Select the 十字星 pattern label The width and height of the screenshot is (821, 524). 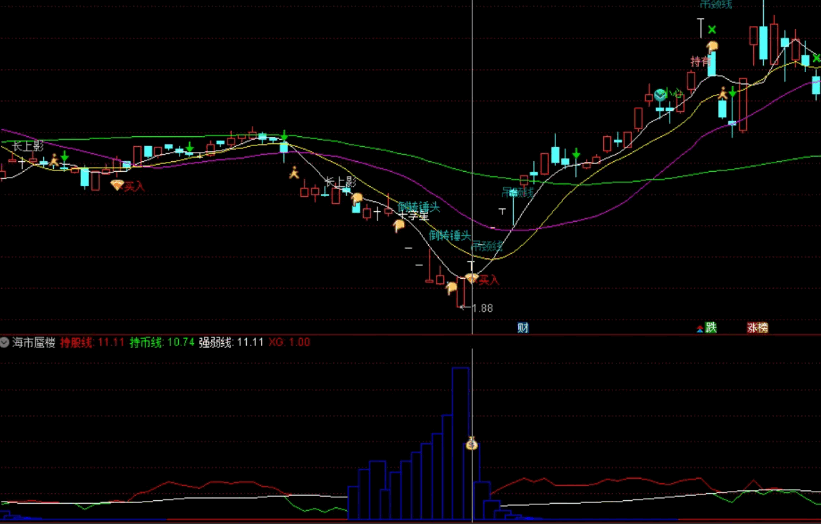414,215
